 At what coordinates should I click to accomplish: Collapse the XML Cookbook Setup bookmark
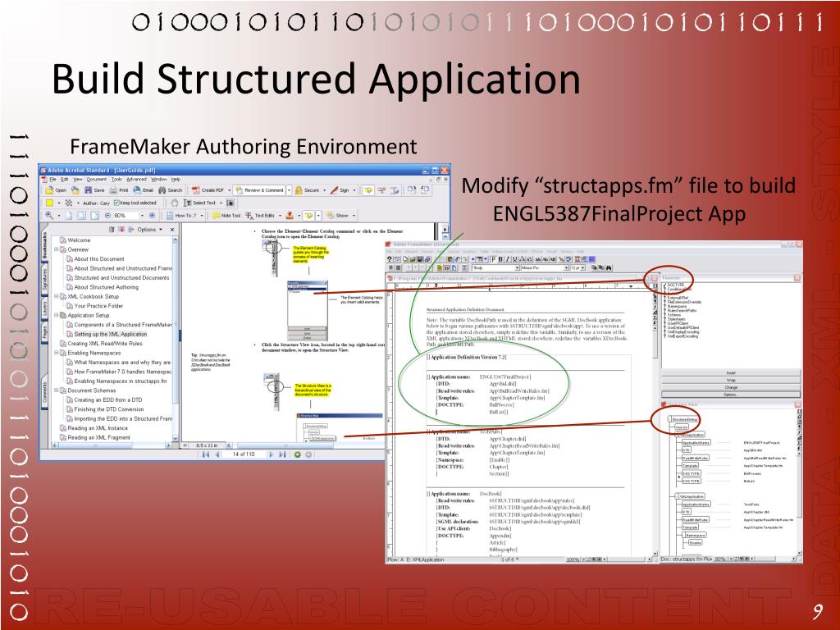[x=57, y=296]
